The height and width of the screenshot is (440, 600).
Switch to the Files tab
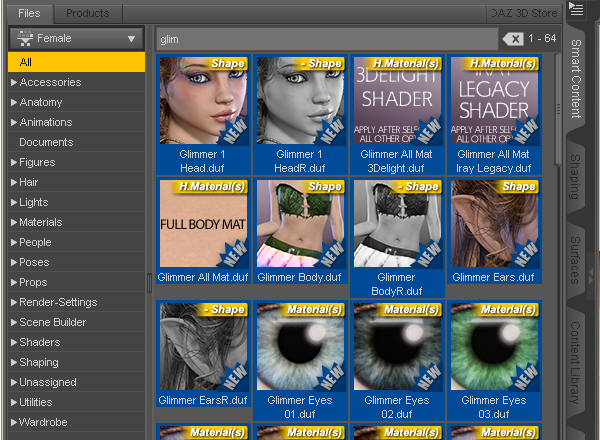29,13
